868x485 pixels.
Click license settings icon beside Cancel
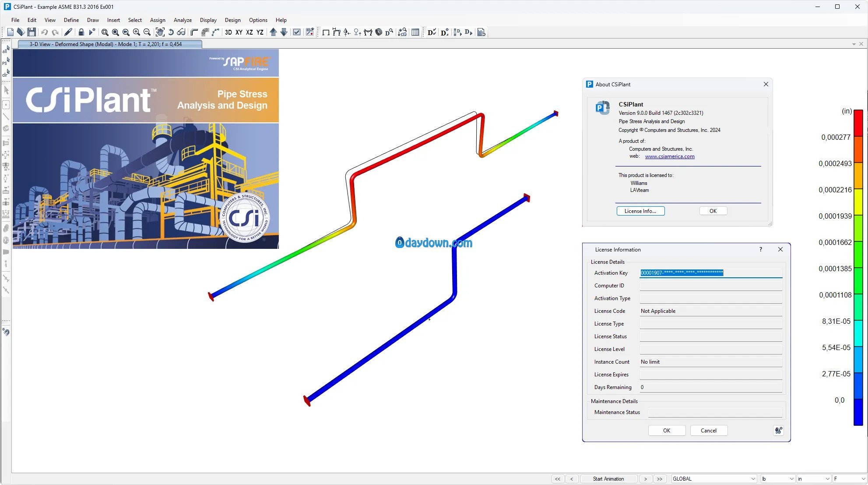point(778,431)
